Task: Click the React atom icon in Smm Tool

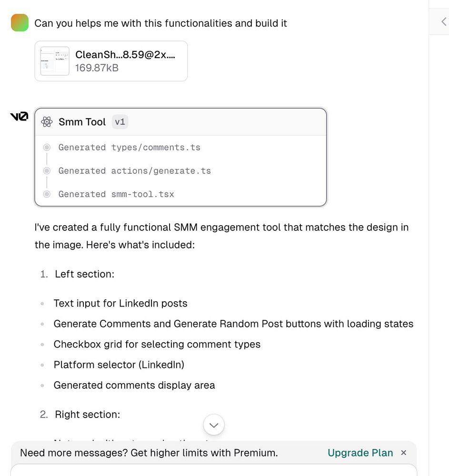Action: click(47, 122)
